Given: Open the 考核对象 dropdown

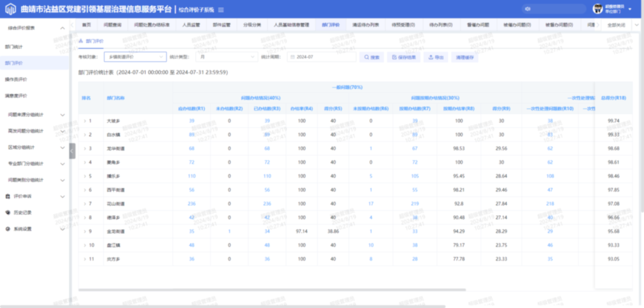Looking at the screenshot, I should click(135, 57).
